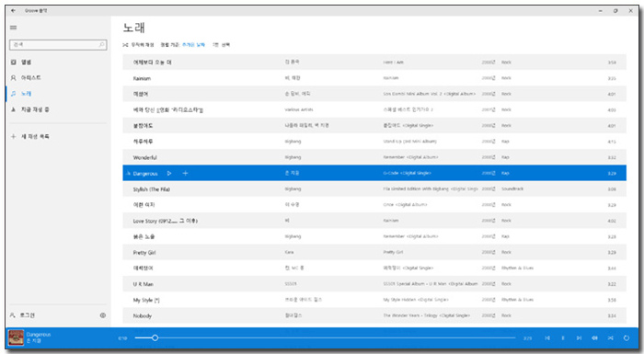
Task: Select the Love Story song row
Action: [x=374, y=221]
